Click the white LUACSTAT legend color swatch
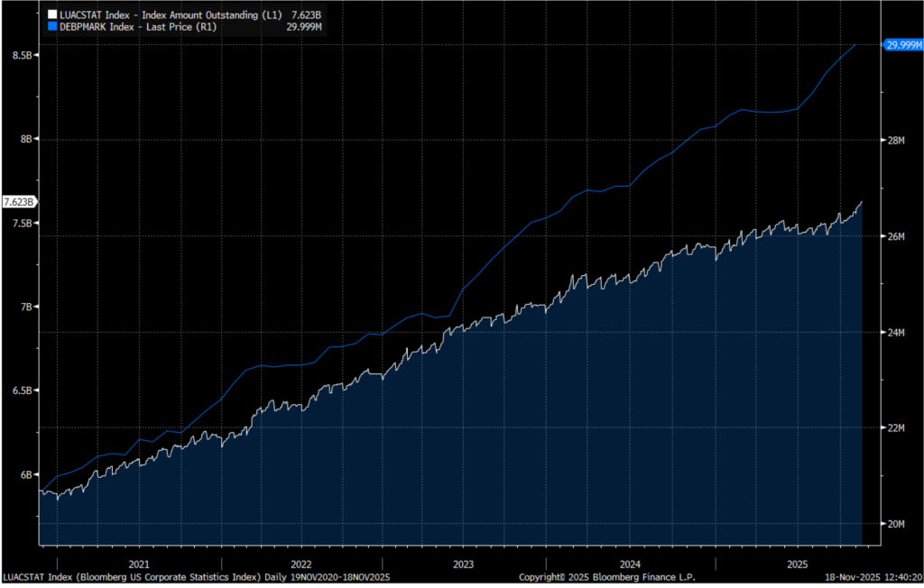Screen dimensions: 924x588 tap(51, 15)
